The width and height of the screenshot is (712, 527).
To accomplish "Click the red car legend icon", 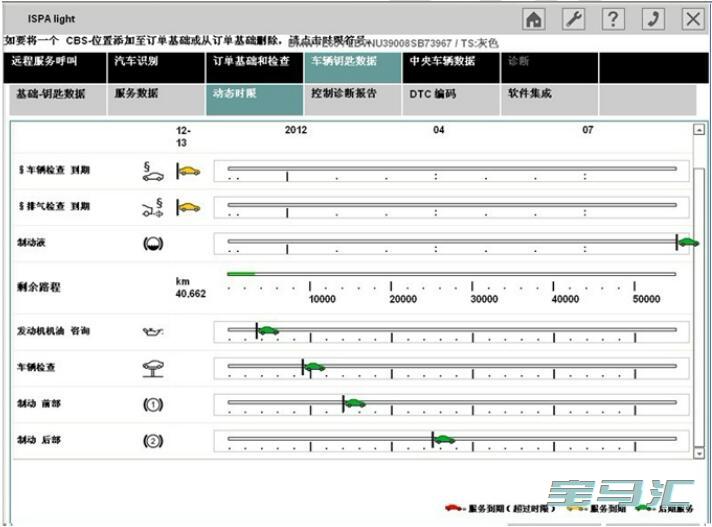I will 453,508.
